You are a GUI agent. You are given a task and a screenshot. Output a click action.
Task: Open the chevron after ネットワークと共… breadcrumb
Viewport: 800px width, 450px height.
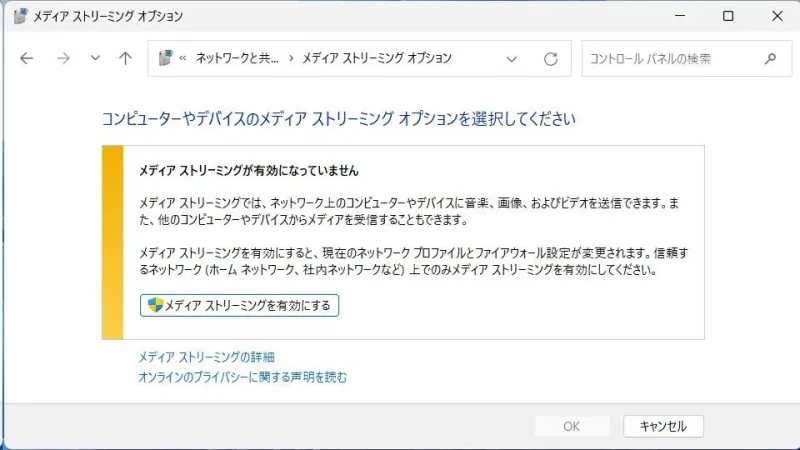(x=291, y=59)
